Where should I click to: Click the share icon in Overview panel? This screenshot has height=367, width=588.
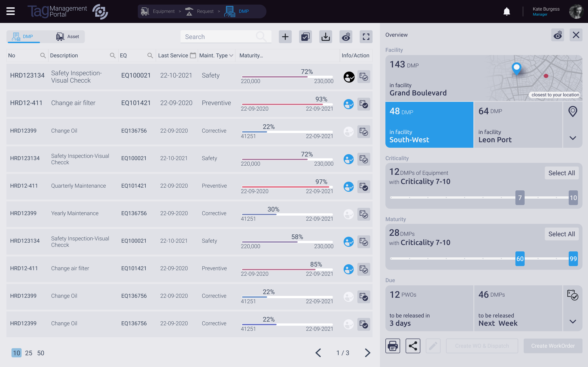(x=413, y=346)
